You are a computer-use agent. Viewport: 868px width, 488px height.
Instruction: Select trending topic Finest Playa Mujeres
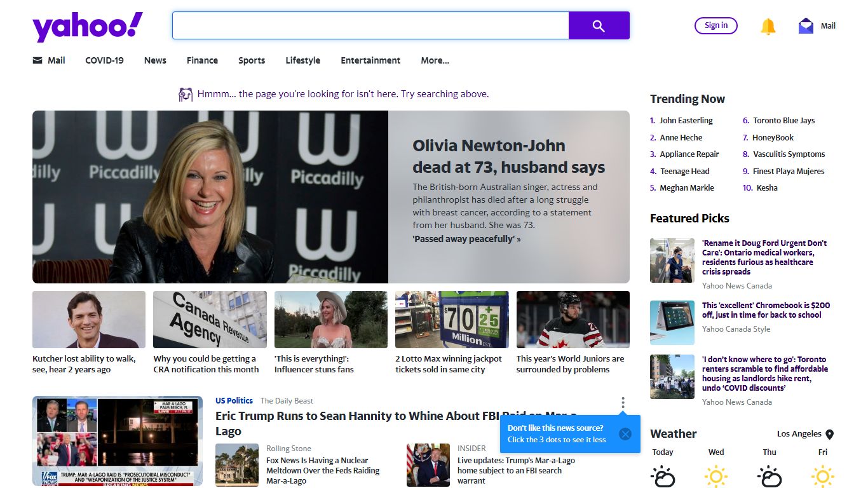point(789,172)
